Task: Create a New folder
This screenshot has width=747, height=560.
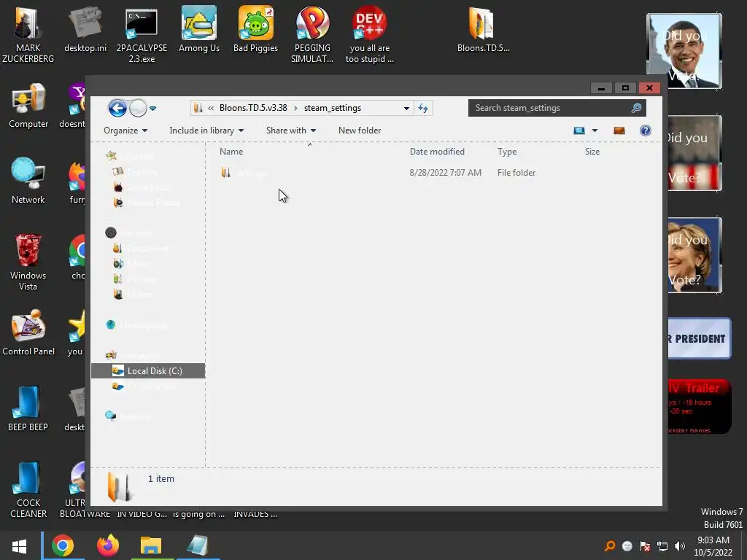Action: (x=360, y=131)
